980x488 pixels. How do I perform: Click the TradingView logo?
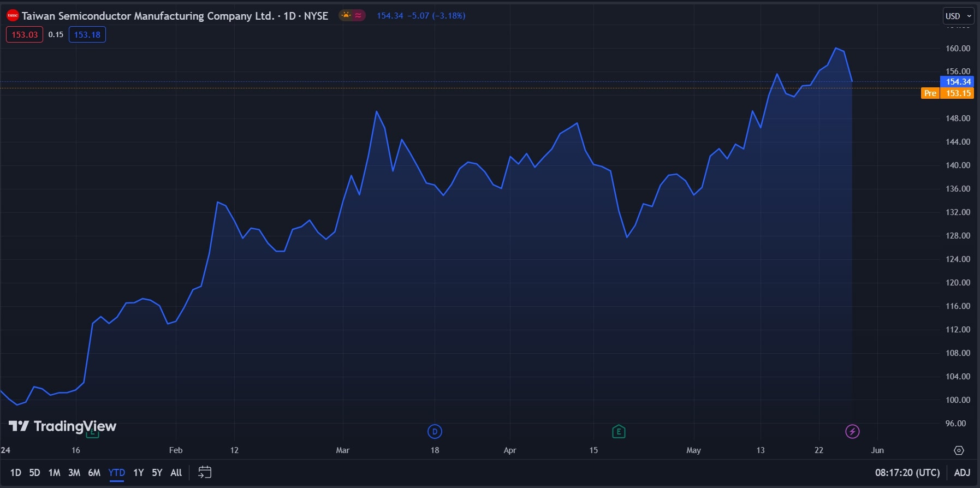tap(62, 426)
